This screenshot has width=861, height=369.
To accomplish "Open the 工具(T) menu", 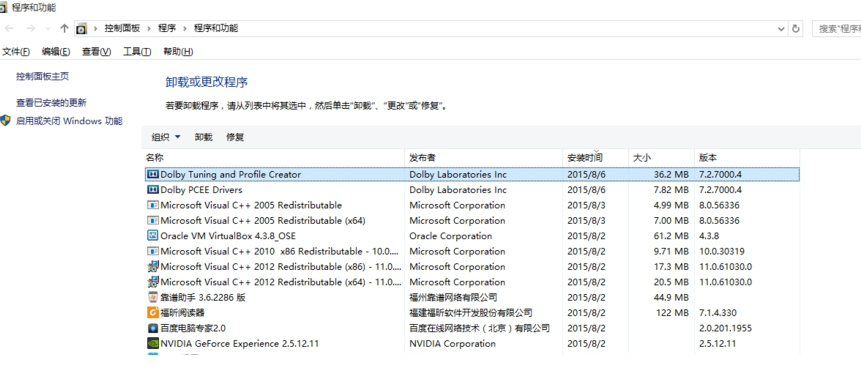I will pos(137,52).
